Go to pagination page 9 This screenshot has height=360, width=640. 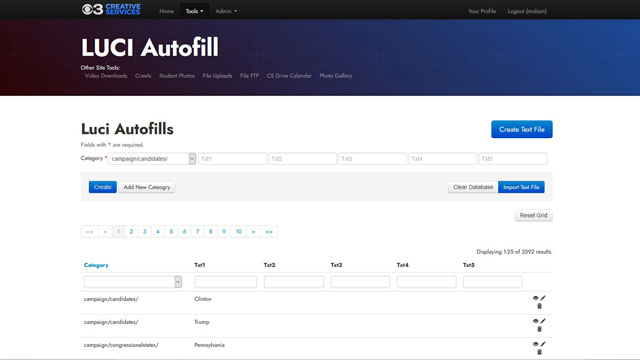tap(224, 231)
